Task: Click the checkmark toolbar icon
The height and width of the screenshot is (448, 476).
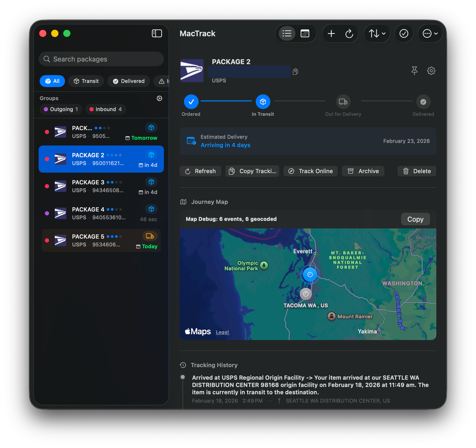Action: [404, 33]
